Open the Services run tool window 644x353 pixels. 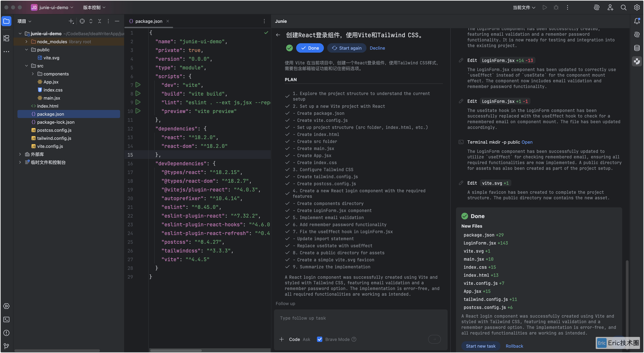tap(7, 306)
